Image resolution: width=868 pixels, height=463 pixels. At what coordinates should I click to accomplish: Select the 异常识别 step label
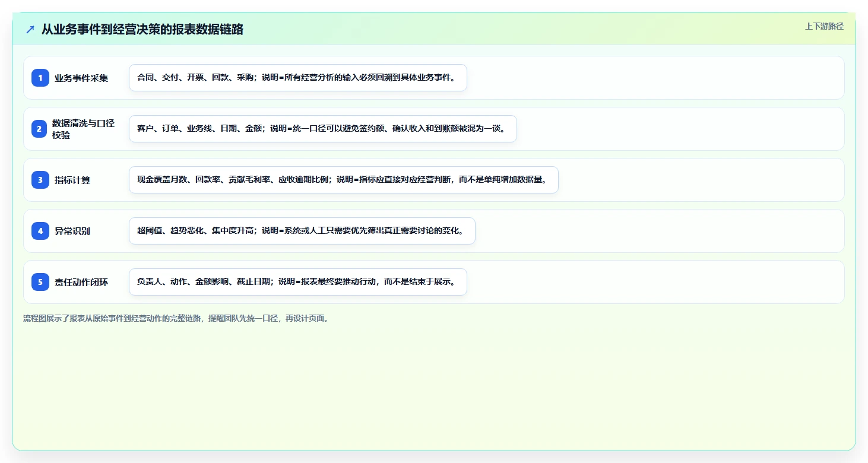[x=72, y=231]
